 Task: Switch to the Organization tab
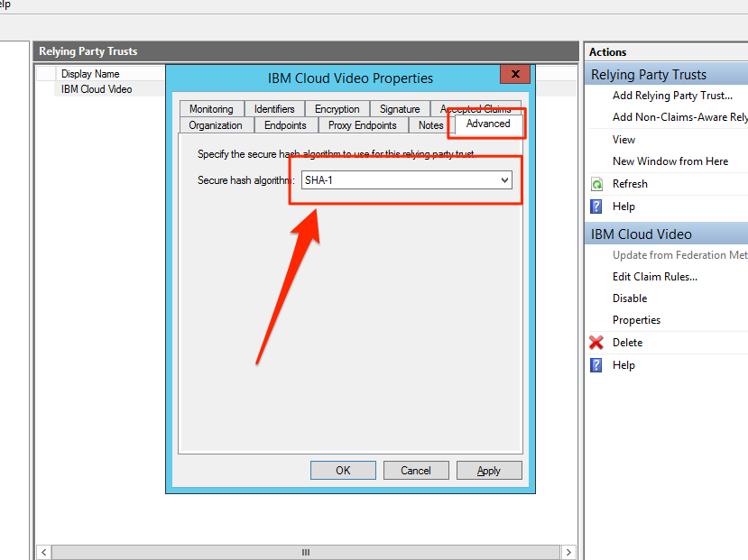point(216,125)
